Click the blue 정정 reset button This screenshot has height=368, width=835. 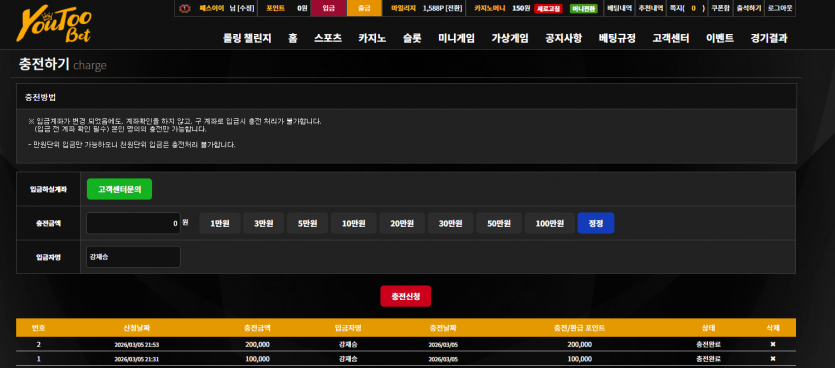(x=596, y=223)
